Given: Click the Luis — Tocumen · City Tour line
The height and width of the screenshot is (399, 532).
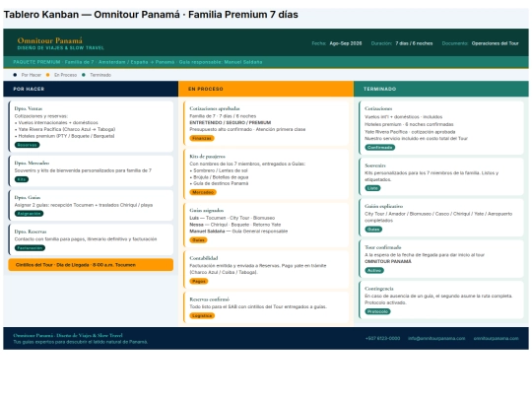Looking at the screenshot, I should click(x=233, y=218).
